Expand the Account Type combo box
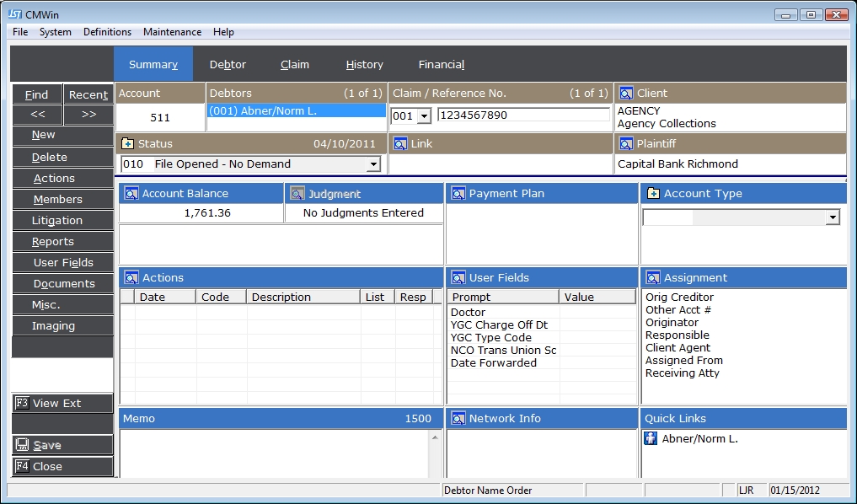 pos(833,217)
